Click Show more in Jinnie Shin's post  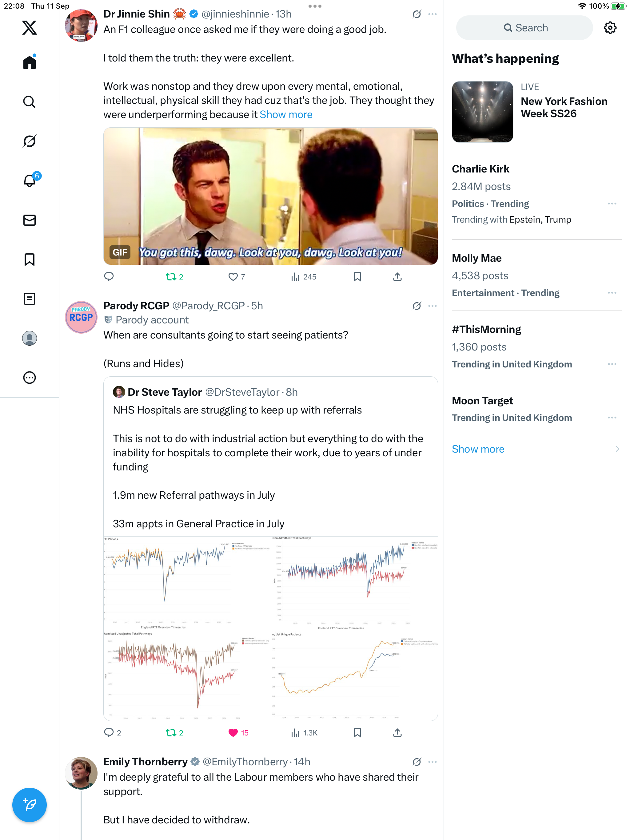[286, 115]
